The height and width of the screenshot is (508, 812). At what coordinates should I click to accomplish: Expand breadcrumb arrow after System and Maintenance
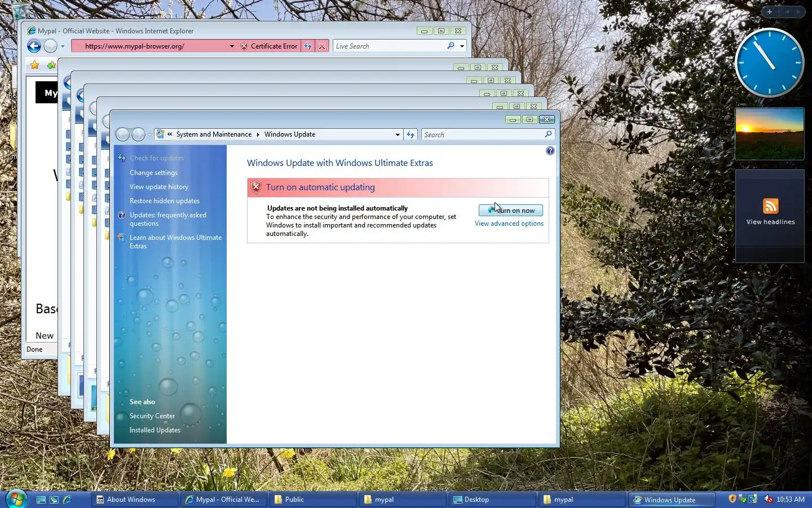point(258,134)
